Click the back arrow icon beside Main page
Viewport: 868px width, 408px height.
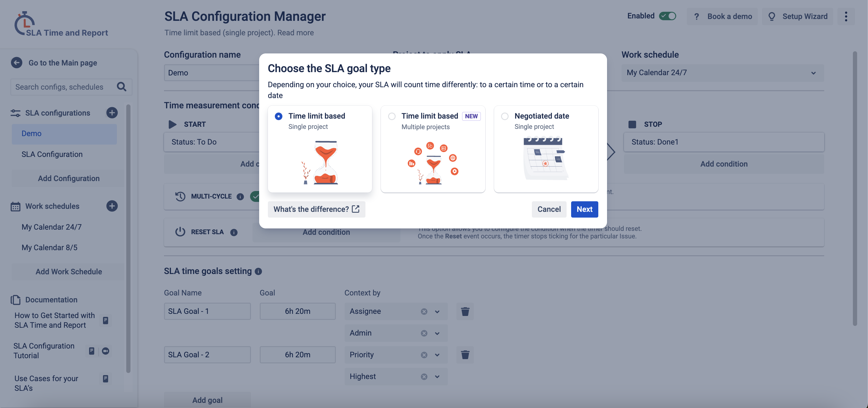(17, 62)
